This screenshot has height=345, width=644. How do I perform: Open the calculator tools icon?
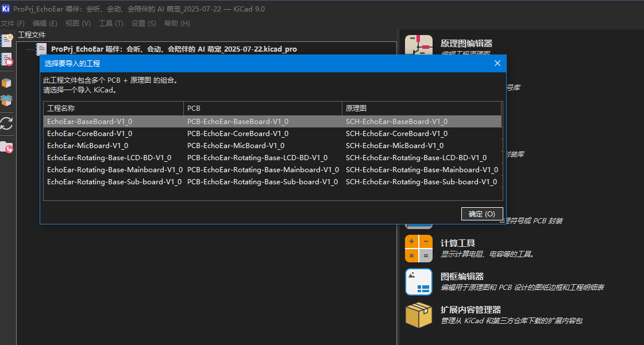419,249
